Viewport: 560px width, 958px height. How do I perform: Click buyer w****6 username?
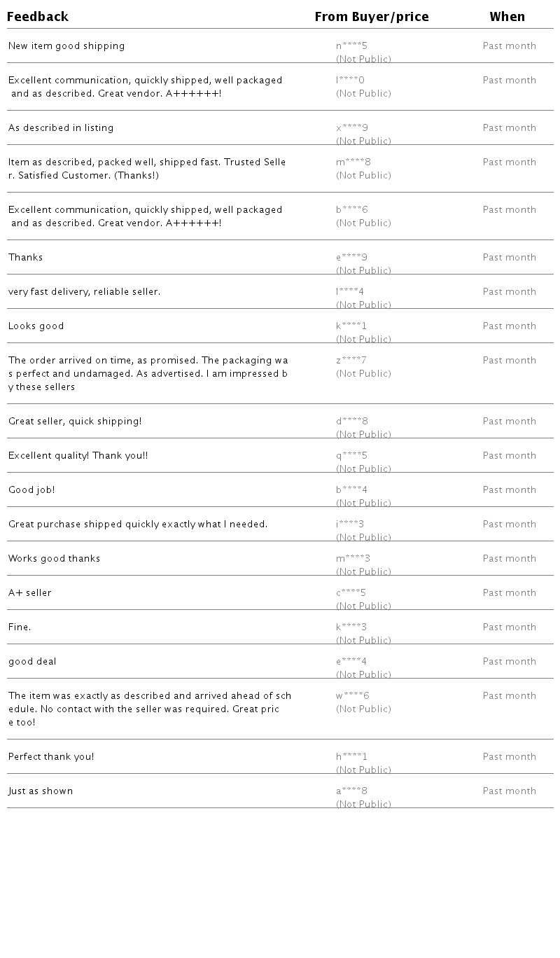click(353, 696)
